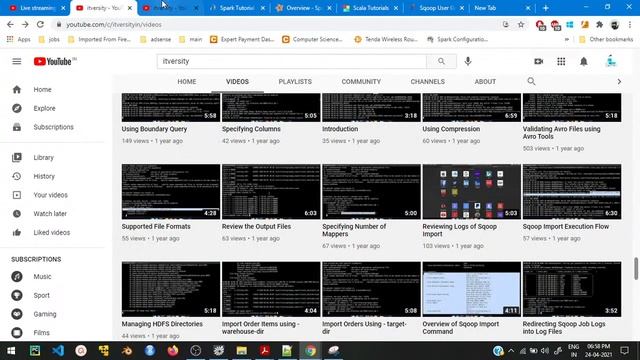This screenshot has width=640, height=360.
Task: Open Spark Configuration bookmark
Action: click(457, 39)
